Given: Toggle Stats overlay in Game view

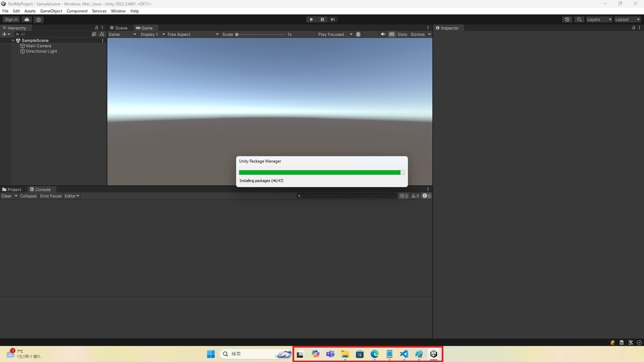Looking at the screenshot, I should click(x=402, y=34).
